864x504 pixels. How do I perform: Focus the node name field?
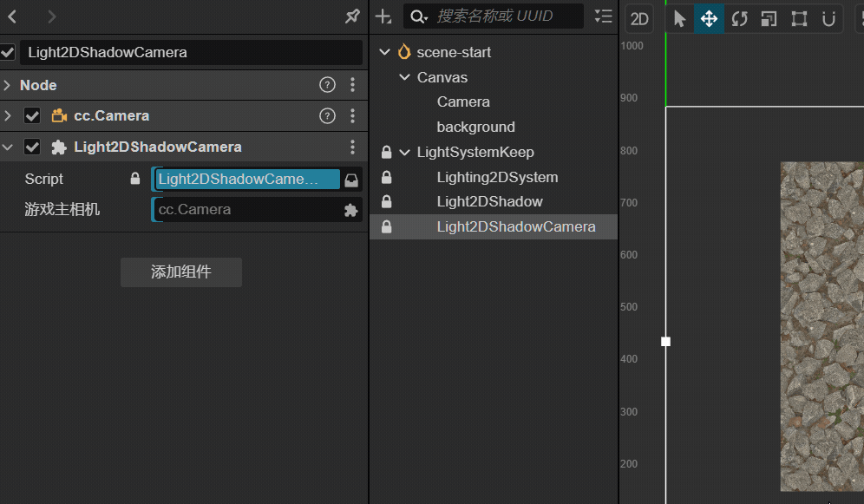(191, 52)
